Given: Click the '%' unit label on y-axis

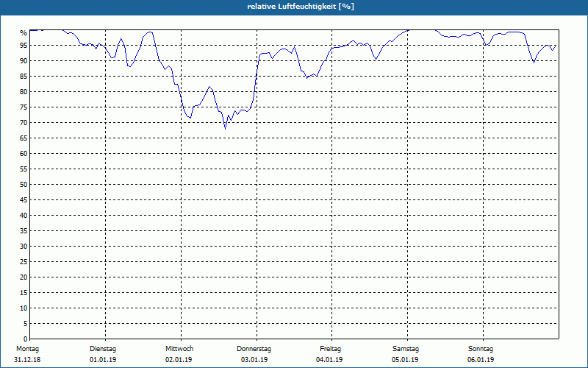Looking at the screenshot, I should click(24, 33).
